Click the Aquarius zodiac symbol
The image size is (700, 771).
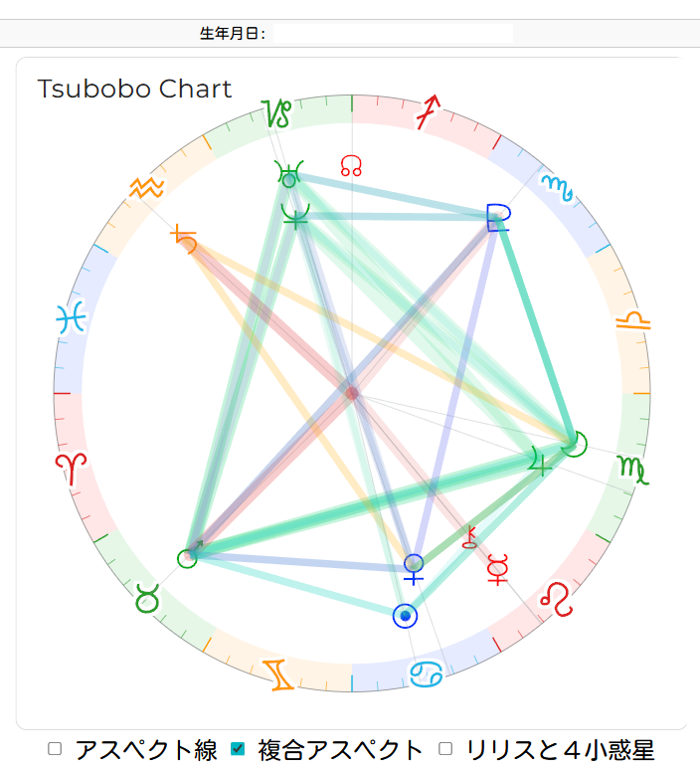coord(146,187)
